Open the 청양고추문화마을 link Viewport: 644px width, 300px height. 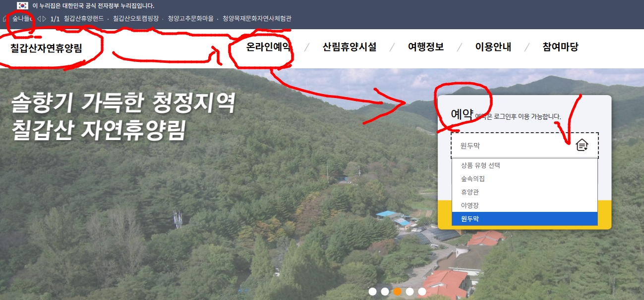click(190, 19)
